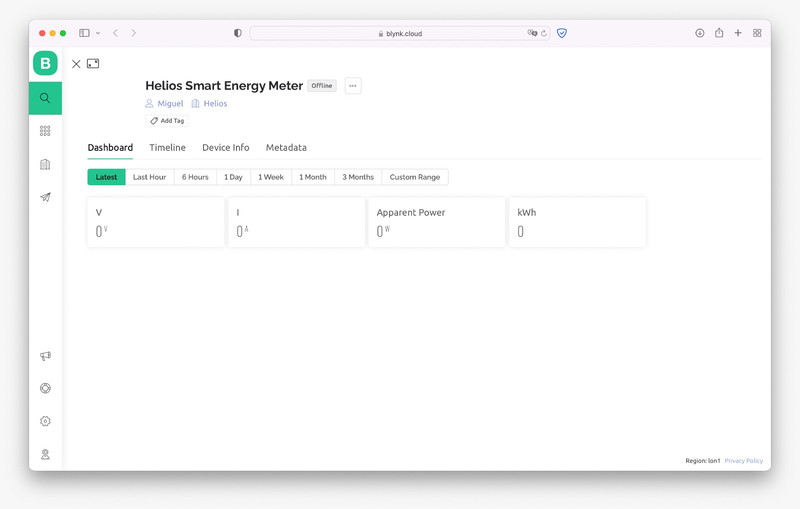Image resolution: width=800 pixels, height=509 pixels.
Task: Click the Blynk B logo
Action: pos(45,63)
